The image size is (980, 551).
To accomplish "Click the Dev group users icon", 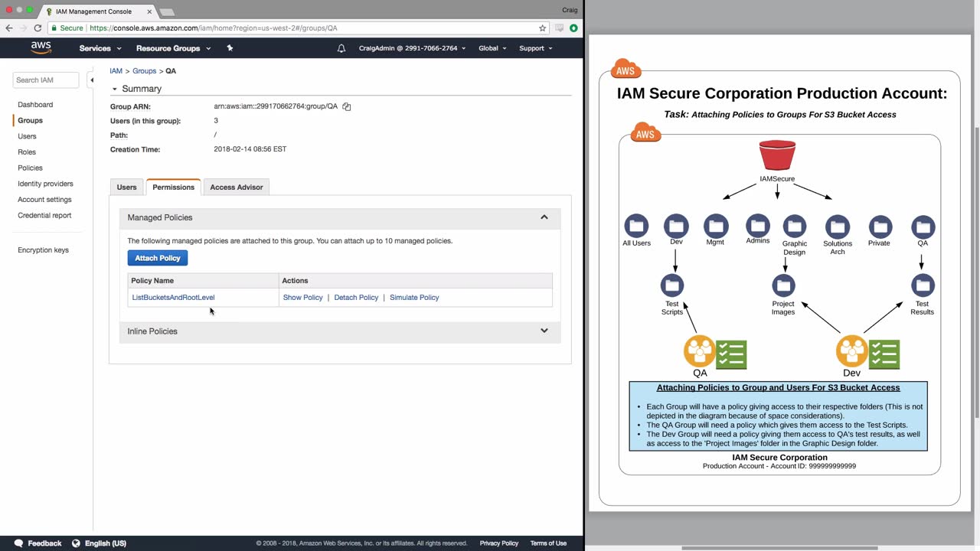I will [x=852, y=351].
